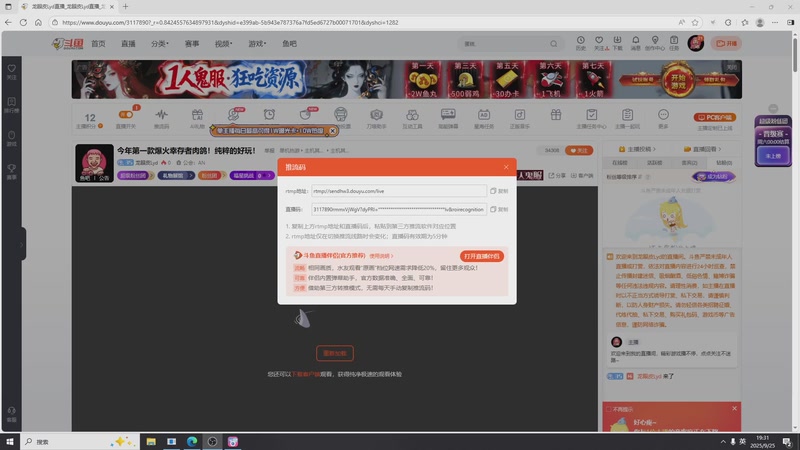The image size is (800, 450).
Task: Open 创作中心 lightbulb icon
Action: (655, 43)
